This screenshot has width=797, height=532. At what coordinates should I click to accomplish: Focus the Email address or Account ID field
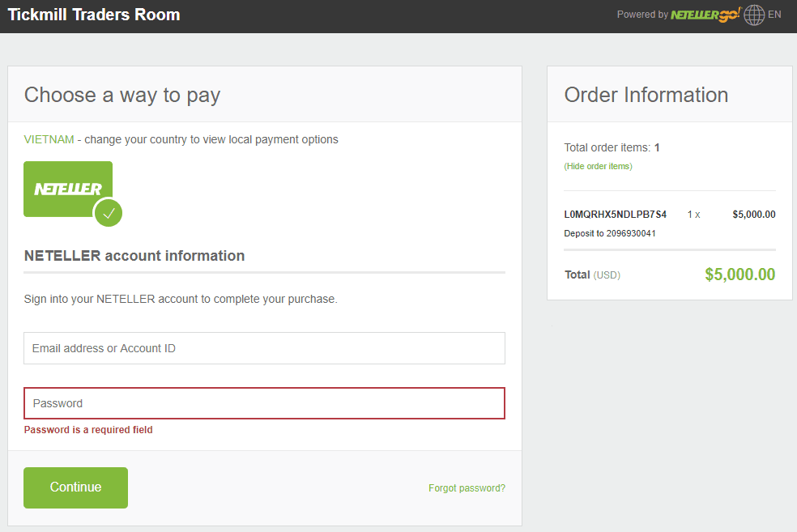click(264, 348)
